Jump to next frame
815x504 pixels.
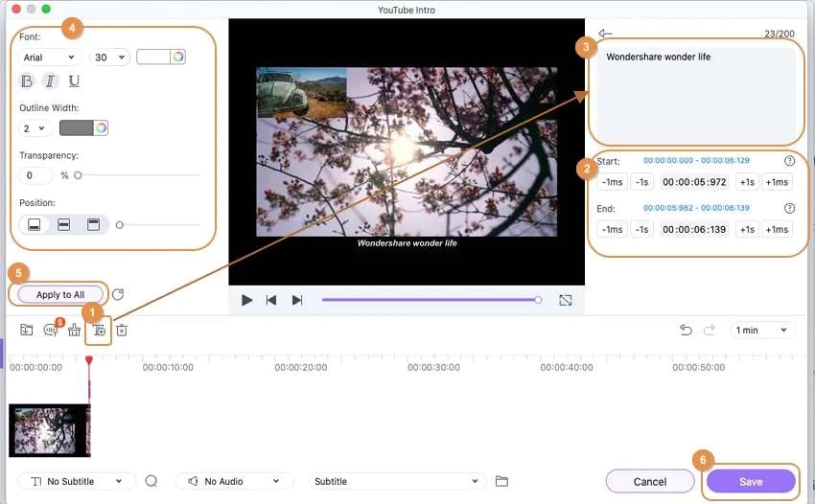(x=297, y=300)
